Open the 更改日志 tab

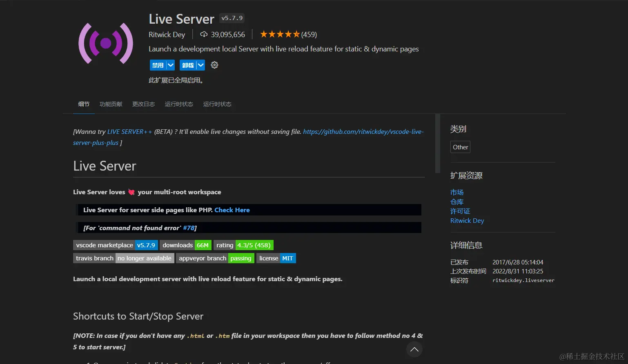coord(143,104)
